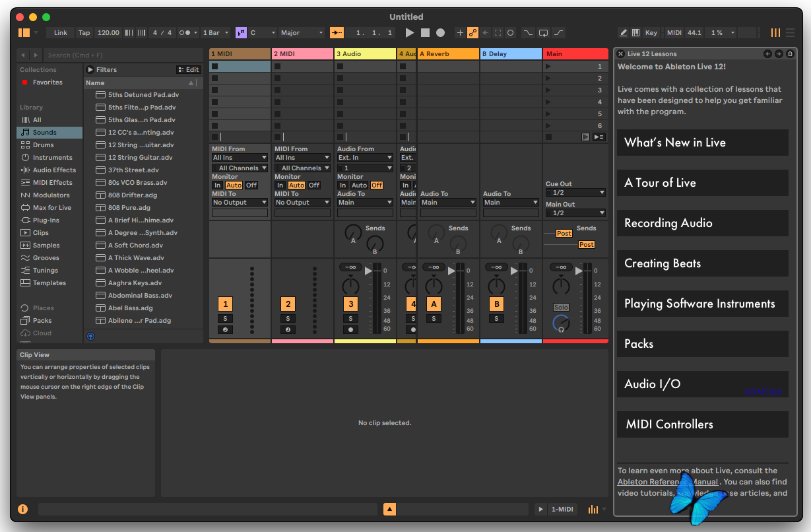Open the 1 Bar quantization dropdown
Viewport: 811px width, 532px height.
(x=216, y=32)
